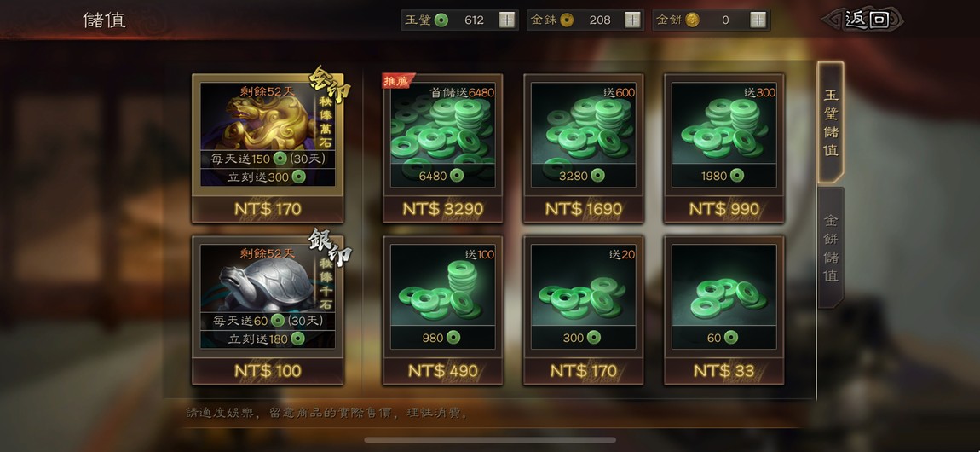Click the 金銖 gold coin icon in top bar
Image resolution: width=980 pixels, height=452 pixels.
coord(567,20)
